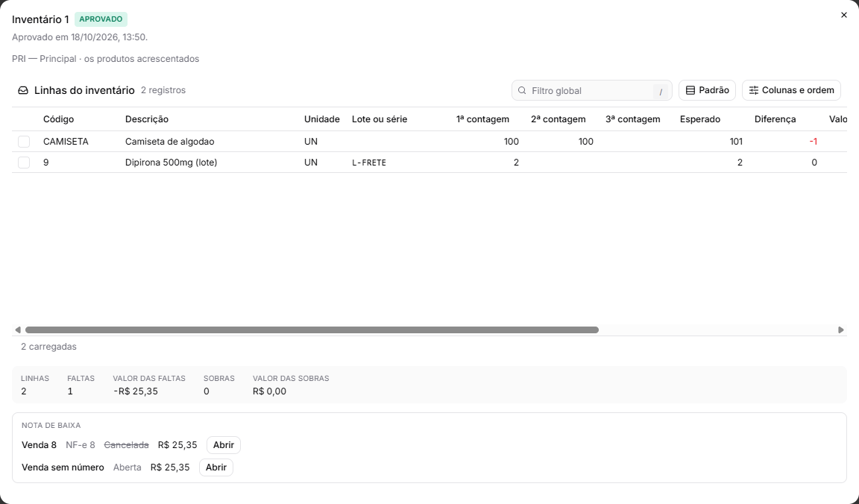
Task: Sort by the Descrição column header
Action: [147, 119]
